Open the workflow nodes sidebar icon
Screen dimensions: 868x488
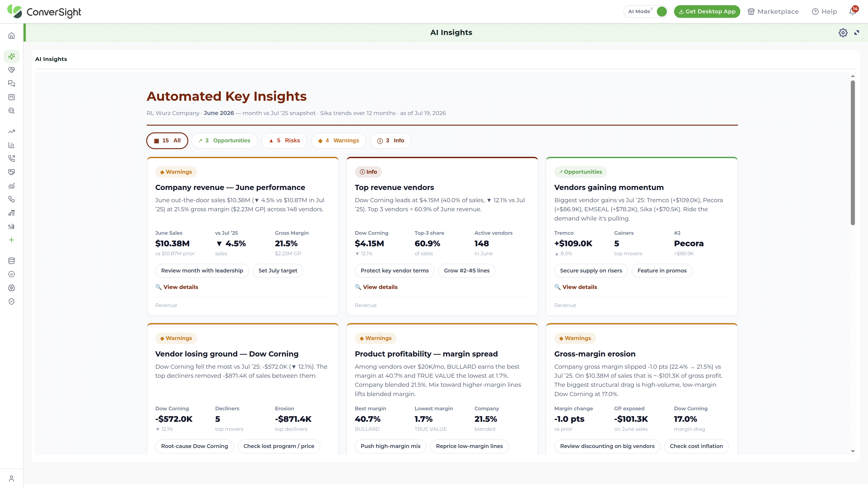click(12, 199)
